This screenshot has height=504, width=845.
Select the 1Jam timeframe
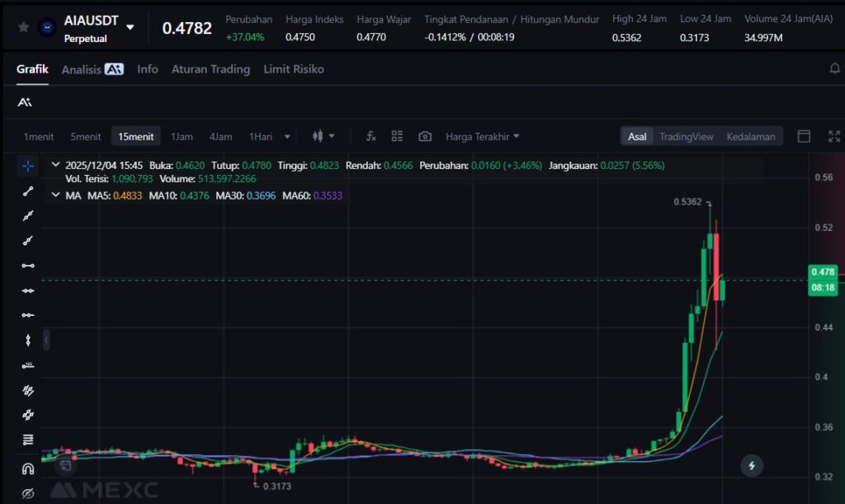click(x=182, y=136)
